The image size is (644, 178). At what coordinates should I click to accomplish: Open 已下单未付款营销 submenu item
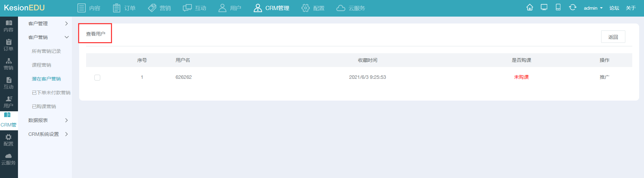[x=51, y=93]
